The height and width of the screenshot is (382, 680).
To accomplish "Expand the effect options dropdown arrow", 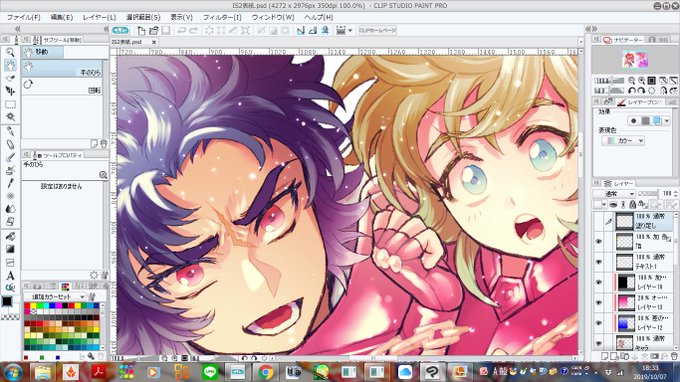I will (x=667, y=121).
